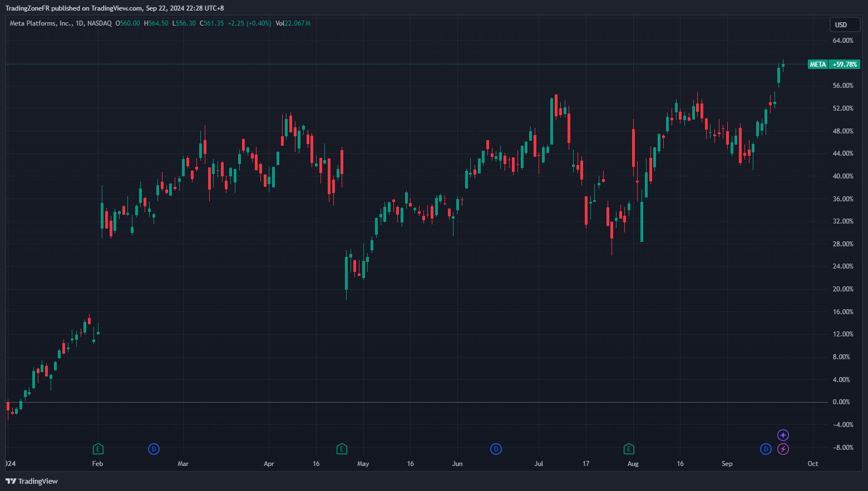Open the earnings marker just before May
Screen dimensions: 868x491
point(342,449)
